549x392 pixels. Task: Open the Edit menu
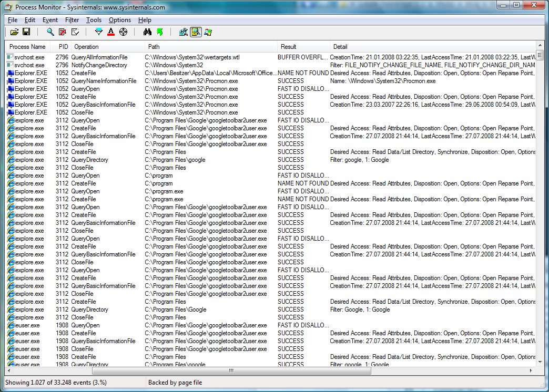pyautogui.click(x=30, y=20)
